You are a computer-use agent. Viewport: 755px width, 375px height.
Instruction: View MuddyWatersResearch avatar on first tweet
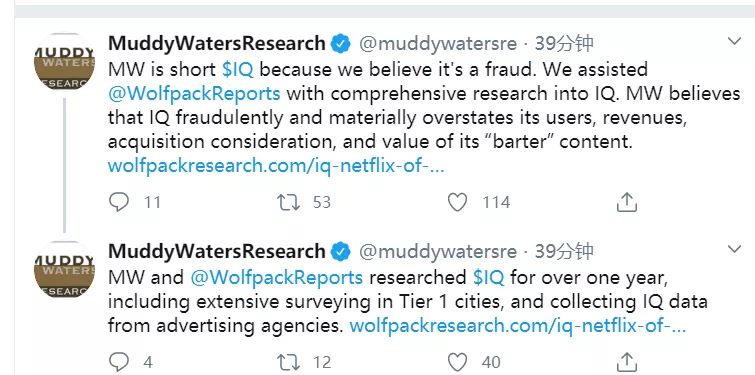pyautogui.click(x=64, y=62)
